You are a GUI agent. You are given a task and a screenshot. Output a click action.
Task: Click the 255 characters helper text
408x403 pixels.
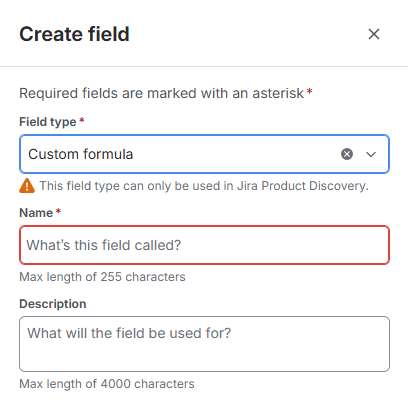coord(102,277)
